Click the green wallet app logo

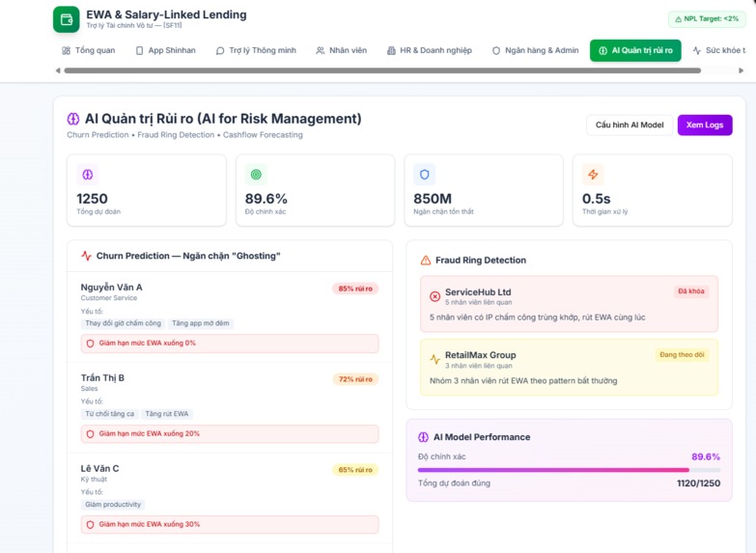click(66, 19)
